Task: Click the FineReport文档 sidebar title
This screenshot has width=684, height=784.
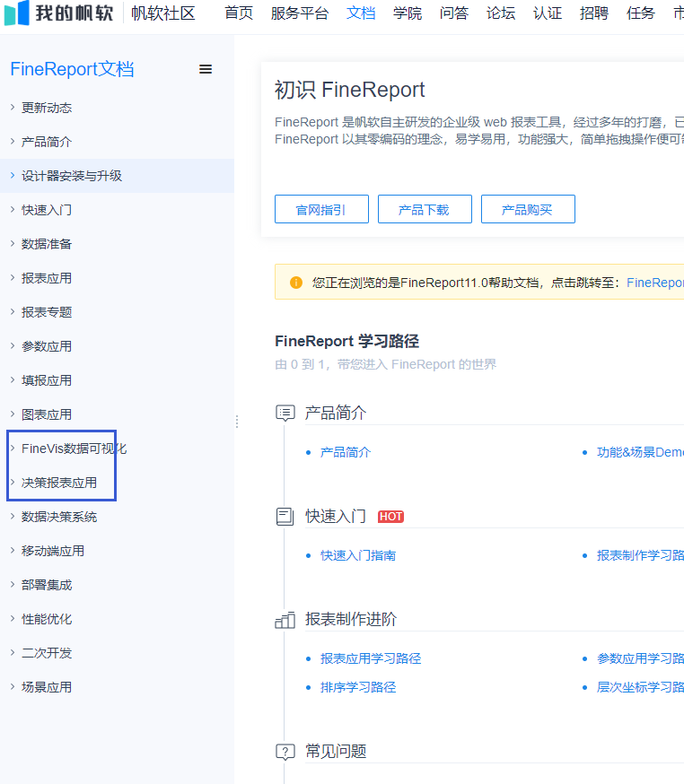Action: click(x=72, y=69)
